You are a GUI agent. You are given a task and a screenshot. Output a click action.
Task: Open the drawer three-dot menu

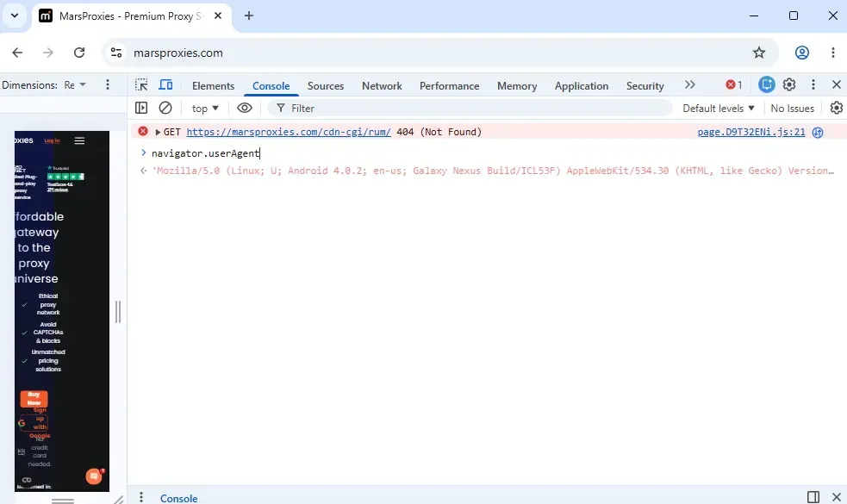[141, 497]
